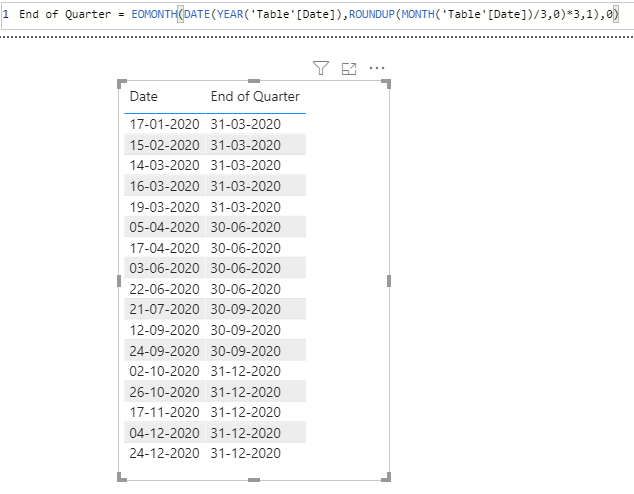
Task: Select date cell 17-04-2020
Action: 164,248
